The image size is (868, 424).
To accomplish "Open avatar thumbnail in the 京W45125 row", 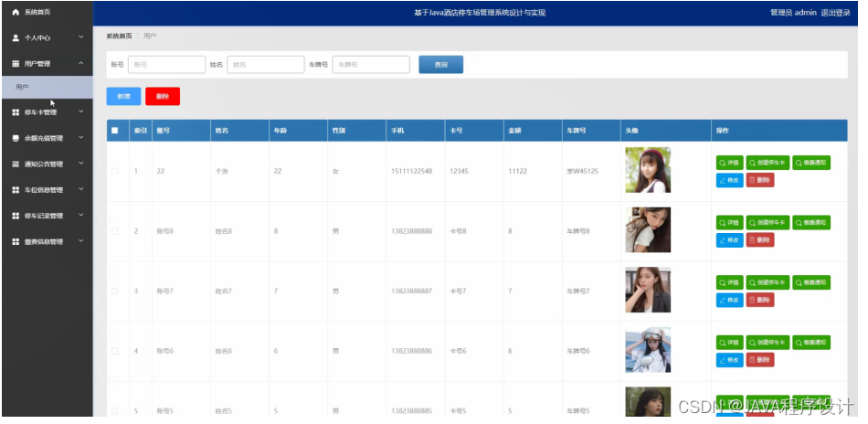I will 648,170.
